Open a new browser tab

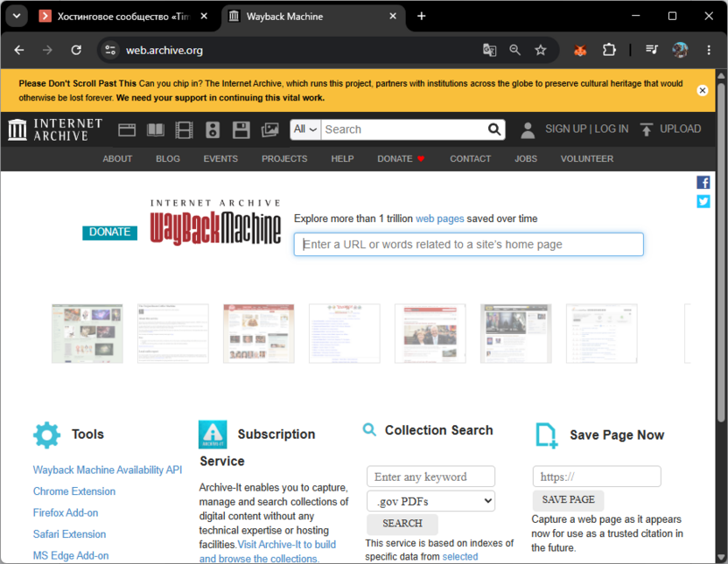(x=421, y=17)
